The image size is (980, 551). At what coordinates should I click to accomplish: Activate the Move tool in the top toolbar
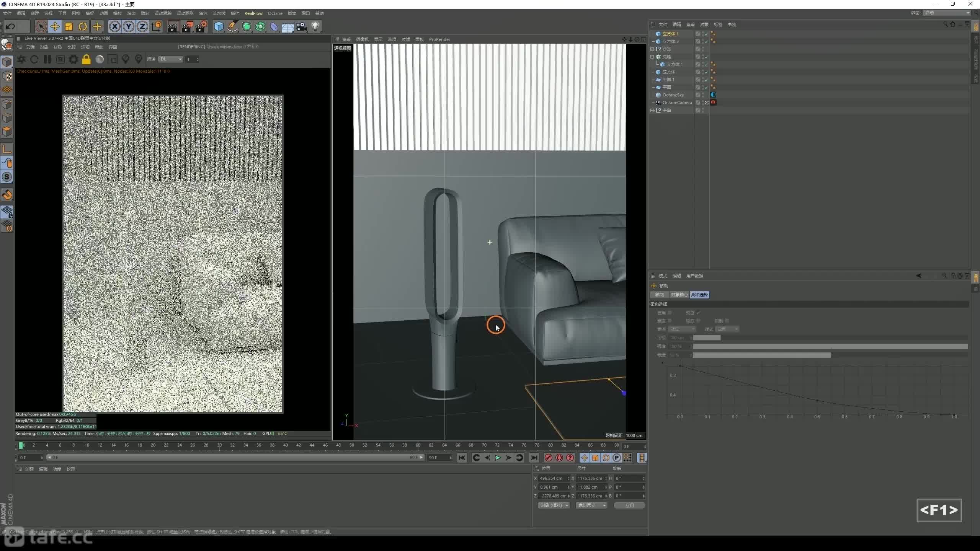click(x=55, y=26)
